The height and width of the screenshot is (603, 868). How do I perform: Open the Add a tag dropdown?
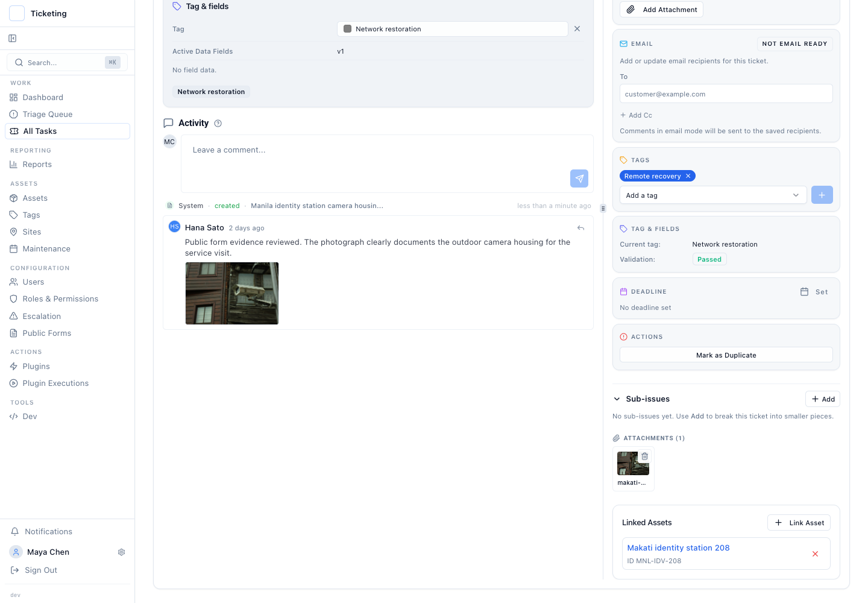click(x=713, y=195)
